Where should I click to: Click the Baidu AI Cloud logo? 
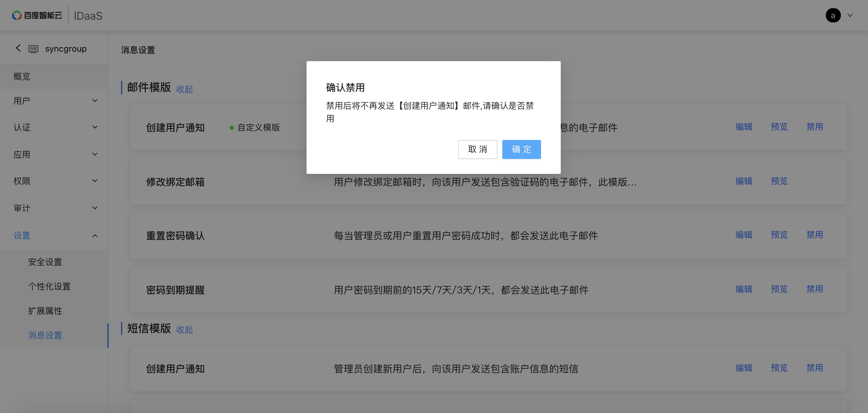coord(37,15)
